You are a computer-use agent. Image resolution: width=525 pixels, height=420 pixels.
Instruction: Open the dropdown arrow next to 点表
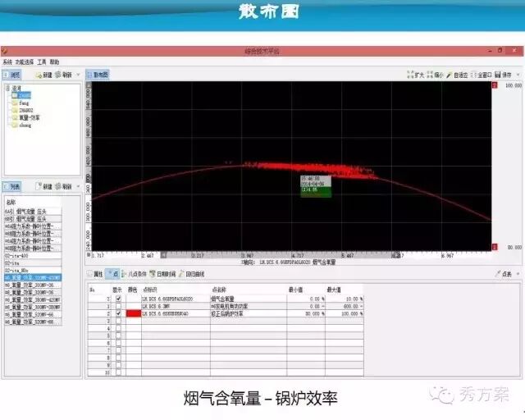click(518, 274)
